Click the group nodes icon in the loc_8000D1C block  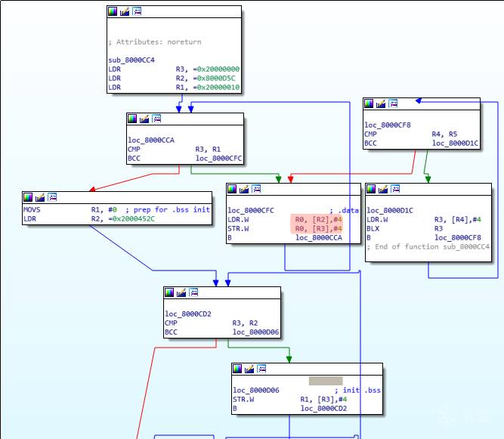(395, 189)
